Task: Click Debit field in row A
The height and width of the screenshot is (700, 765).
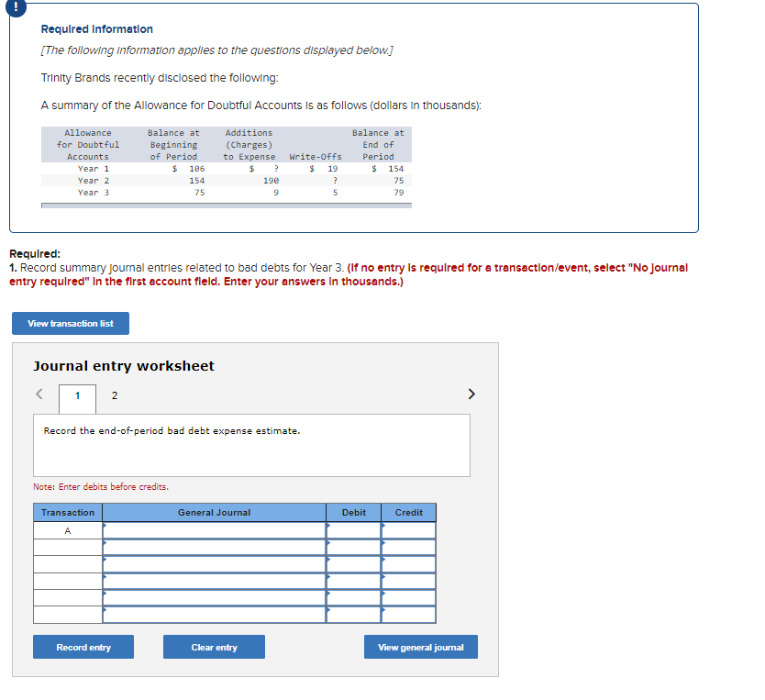Action: tap(354, 530)
